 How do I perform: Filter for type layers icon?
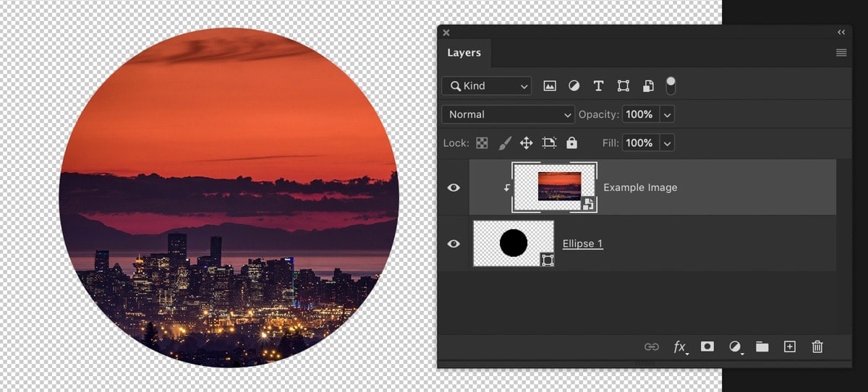coord(598,86)
